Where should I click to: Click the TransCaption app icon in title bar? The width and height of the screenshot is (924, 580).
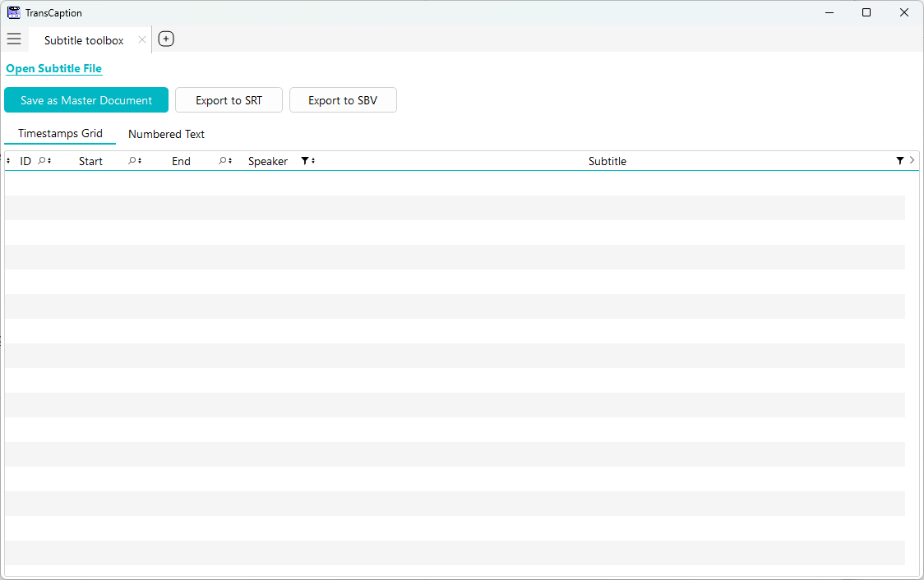[x=14, y=13]
